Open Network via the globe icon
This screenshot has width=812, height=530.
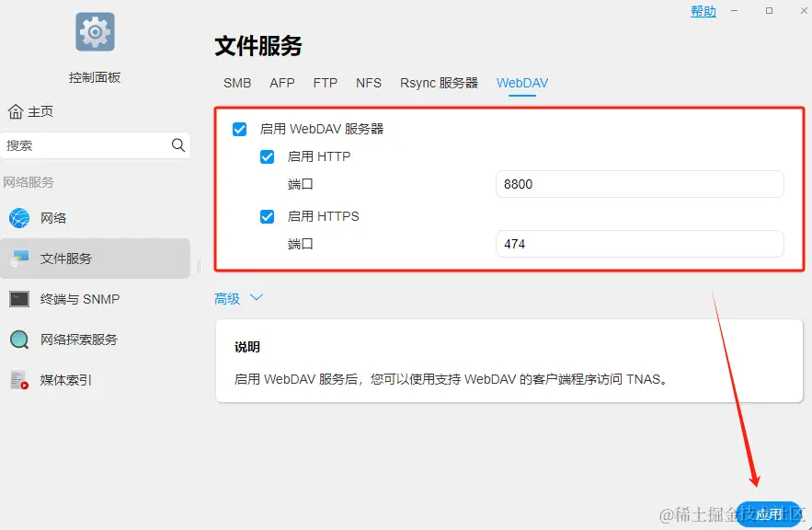(19, 218)
